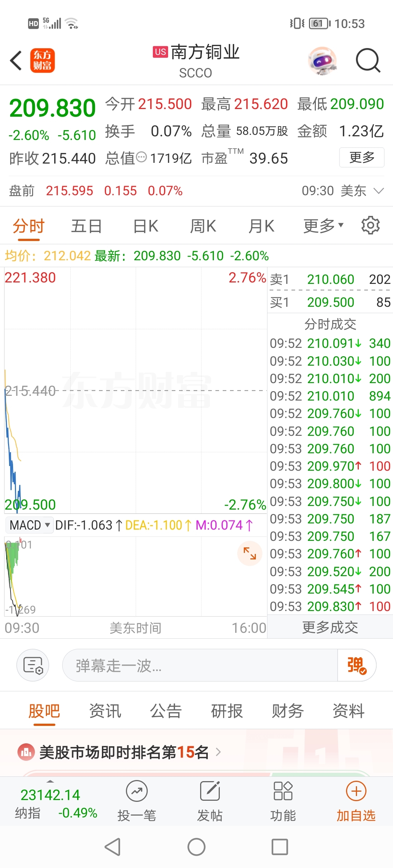Screen dimensions: 393x868
Task: Expand the 盘前 美东 time chevron
Action: tap(379, 191)
